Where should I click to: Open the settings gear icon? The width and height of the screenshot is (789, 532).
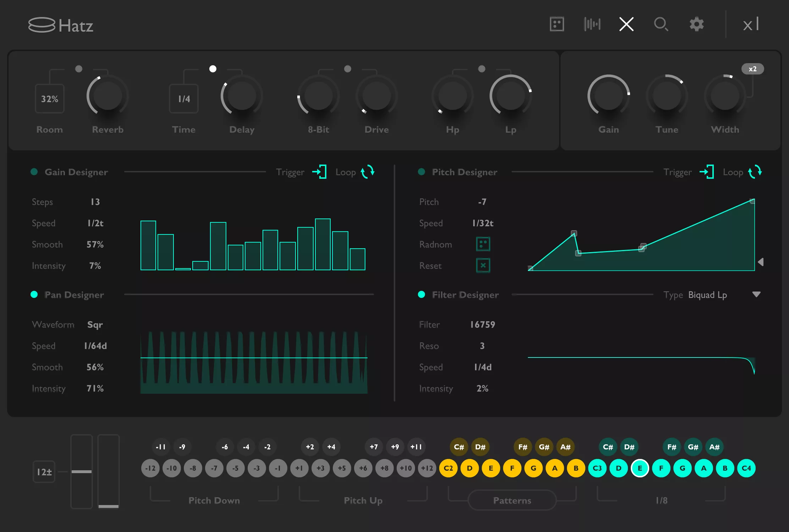pos(696,24)
